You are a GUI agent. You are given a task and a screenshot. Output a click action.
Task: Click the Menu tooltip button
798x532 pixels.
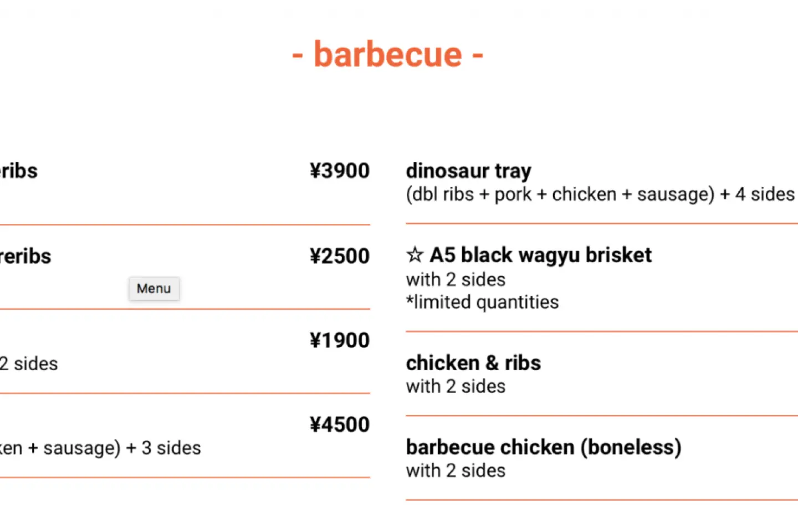[154, 288]
